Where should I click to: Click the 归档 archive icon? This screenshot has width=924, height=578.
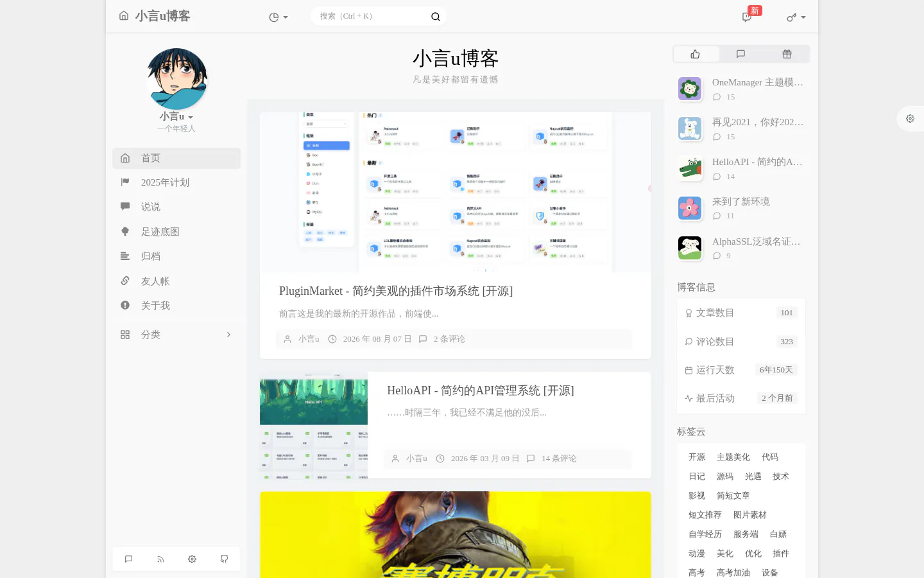[x=125, y=256]
